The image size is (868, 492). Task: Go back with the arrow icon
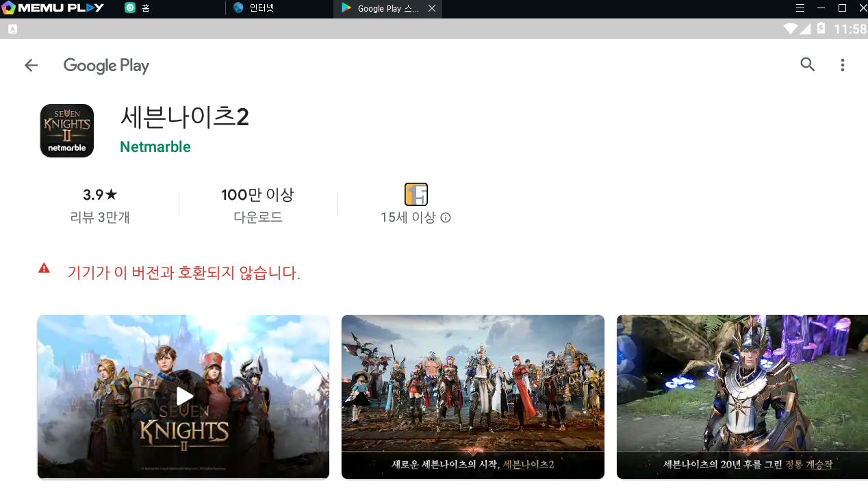[x=31, y=65]
